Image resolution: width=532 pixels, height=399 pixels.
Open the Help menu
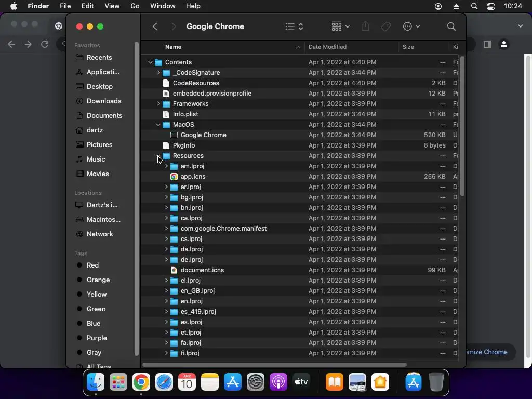pyautogui.click(x=193, y=6)
